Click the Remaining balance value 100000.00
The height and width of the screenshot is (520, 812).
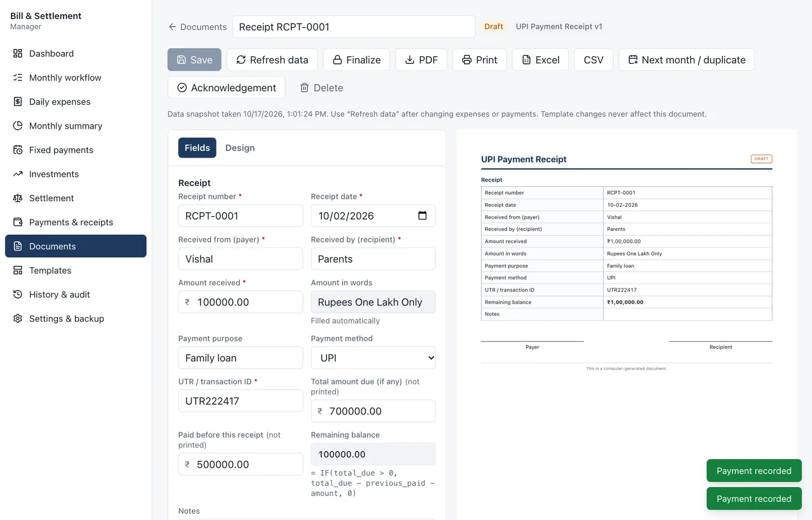click(x=373, y=454)
